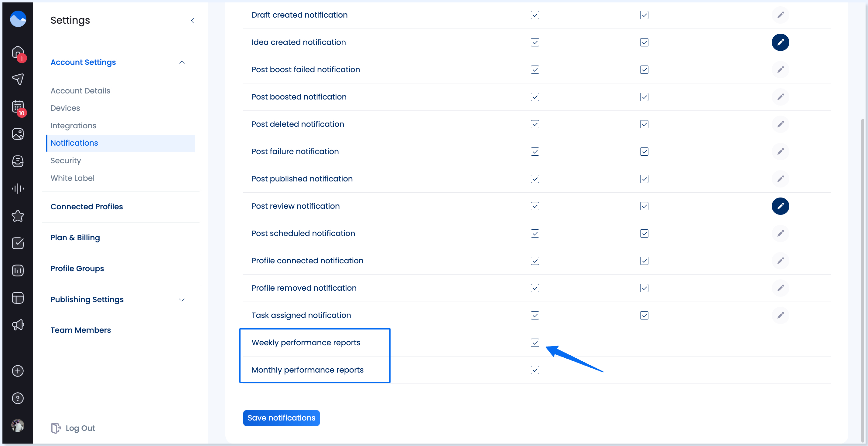Viewport: 868px width, 446px height.
Task: Open the Integrations settings item
Action: [x=73, y=126]
